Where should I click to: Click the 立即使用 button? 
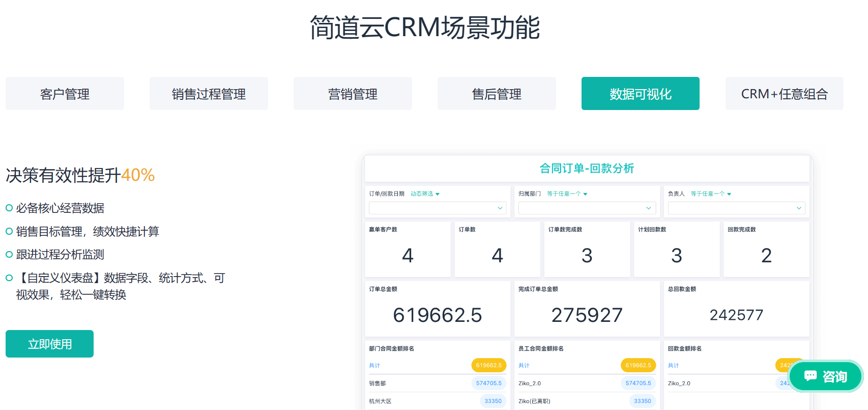[49, 344]
